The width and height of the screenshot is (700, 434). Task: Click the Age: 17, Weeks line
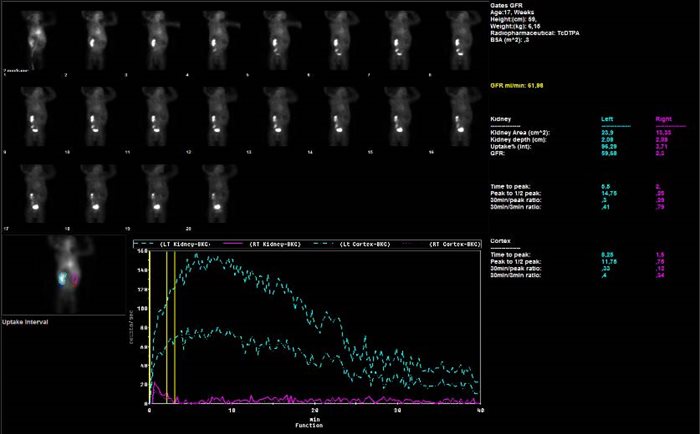click(x=512, y=13)
